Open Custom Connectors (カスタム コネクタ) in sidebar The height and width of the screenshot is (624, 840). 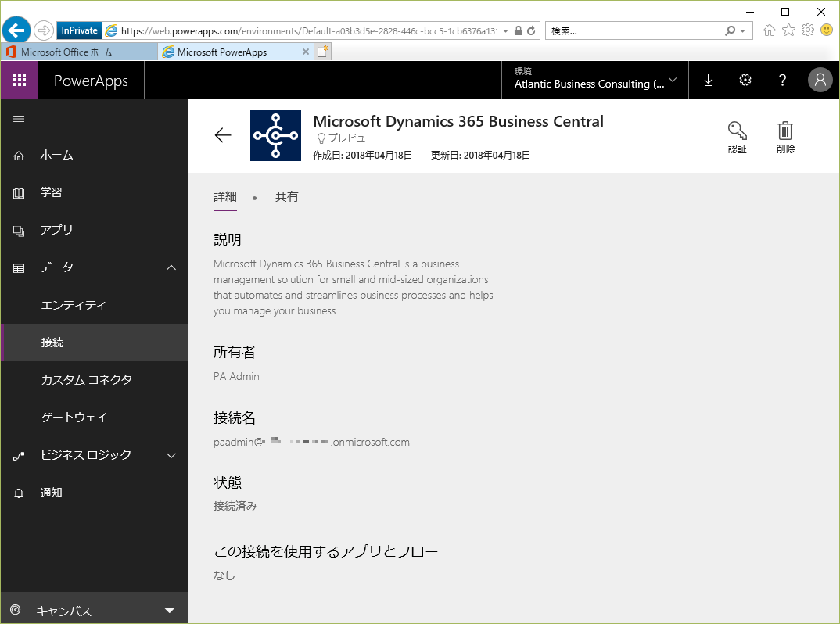(87, 380)
